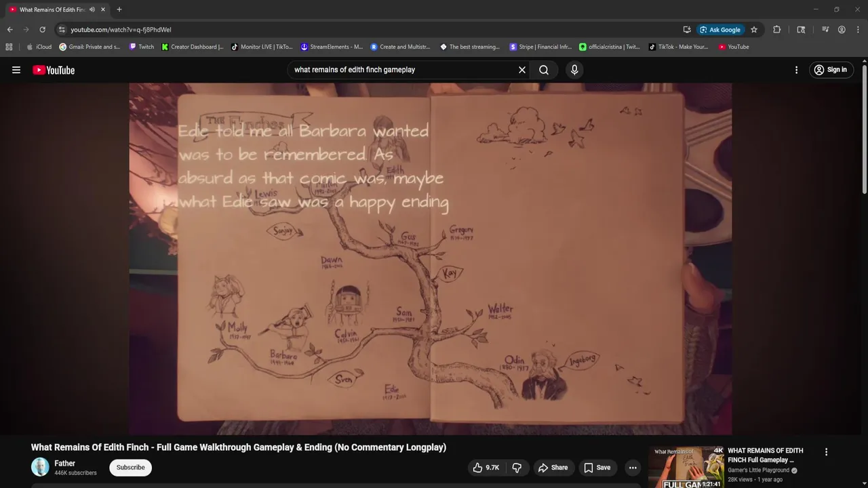868x488 pixels.
Task: Click the video title text
Action: 239,447
